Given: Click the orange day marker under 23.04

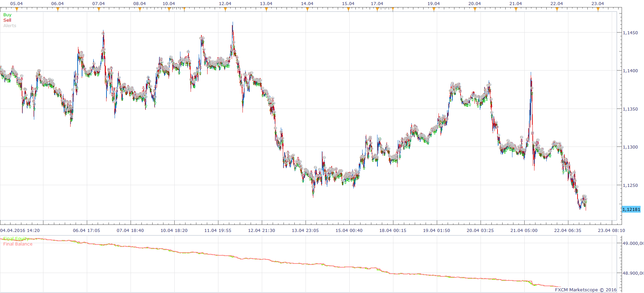Looking at the screenshot, I should 598,9.
